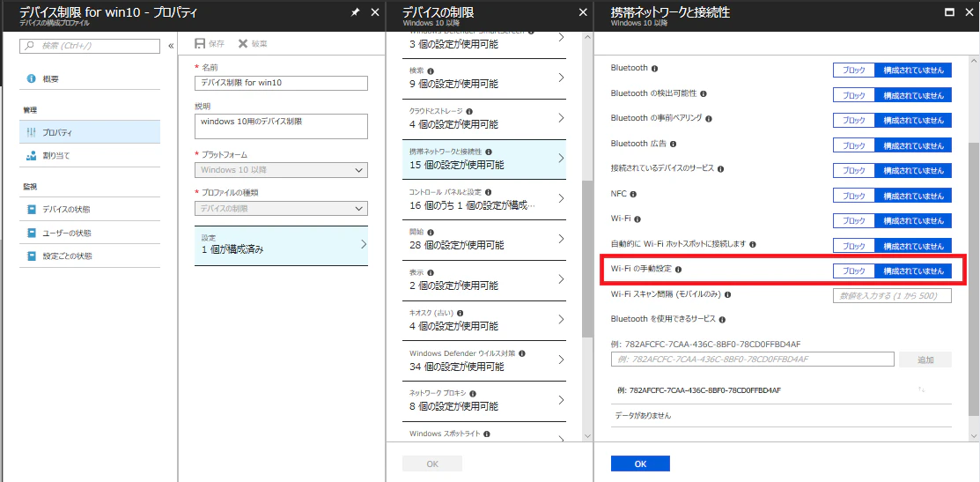Collapse the left menu with double chevron
This screenshot has width=980, height=482.
pos(171,46)
